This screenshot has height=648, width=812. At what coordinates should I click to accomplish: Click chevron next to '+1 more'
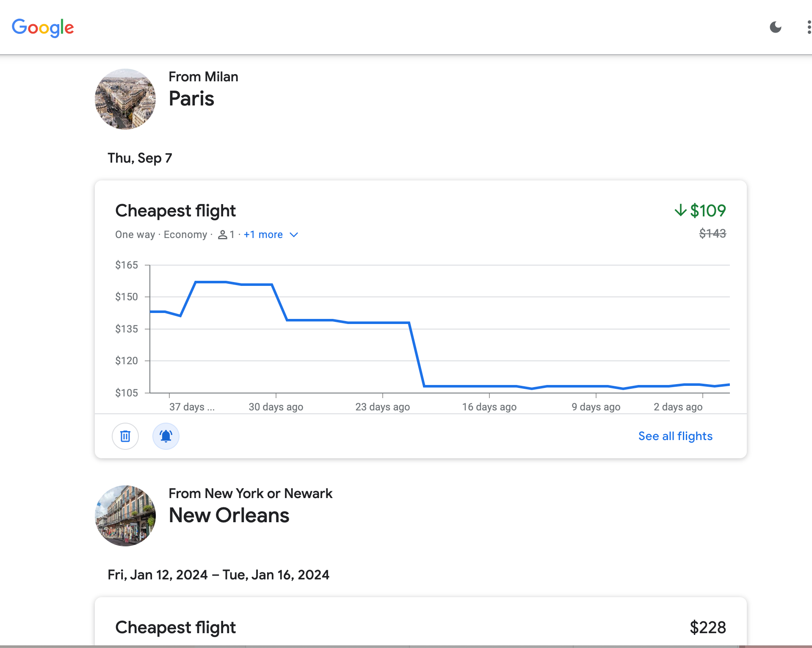pos(294,235)
